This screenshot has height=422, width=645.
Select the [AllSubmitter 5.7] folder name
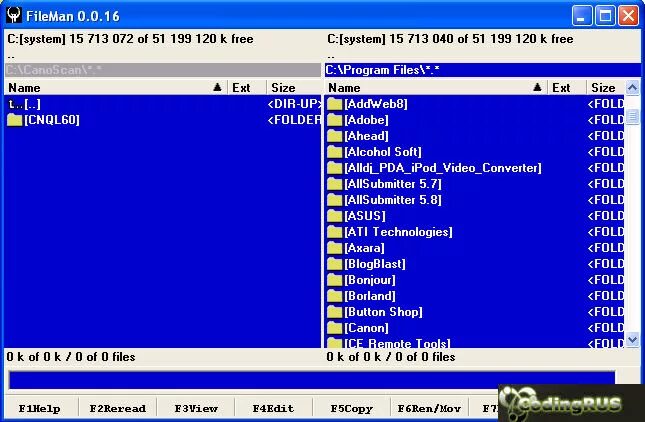point(393,184)
